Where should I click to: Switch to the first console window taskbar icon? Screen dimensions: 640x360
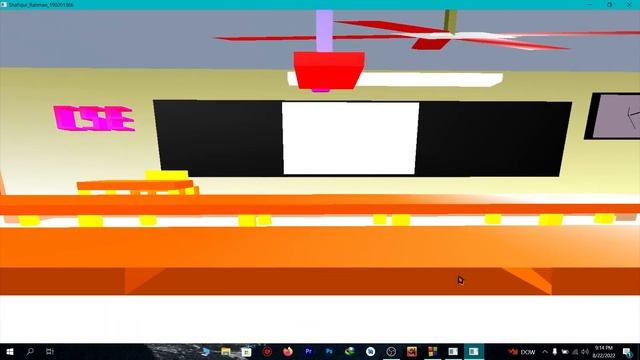[453, 351]
